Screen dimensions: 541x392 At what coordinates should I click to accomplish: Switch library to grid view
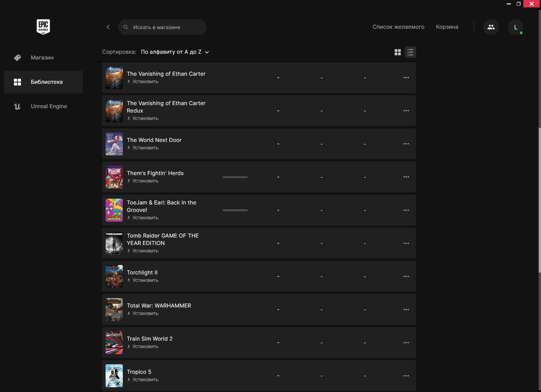click(398, 52)
